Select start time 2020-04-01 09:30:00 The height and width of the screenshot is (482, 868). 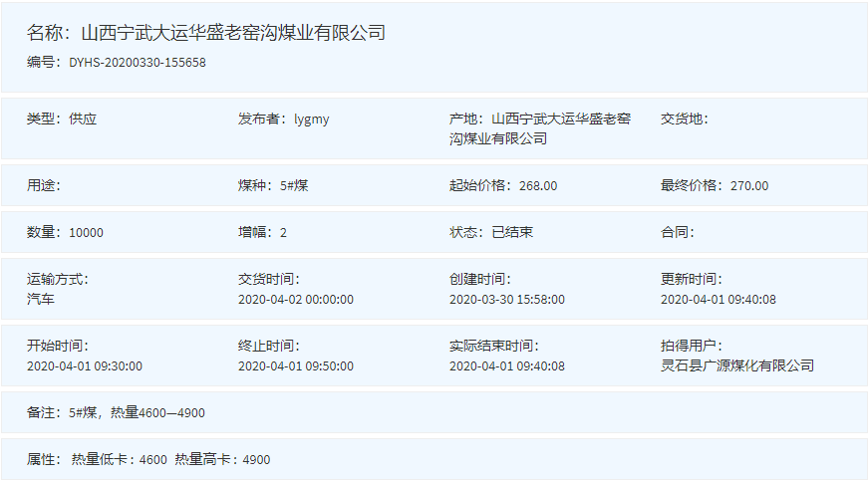[85, 366]
